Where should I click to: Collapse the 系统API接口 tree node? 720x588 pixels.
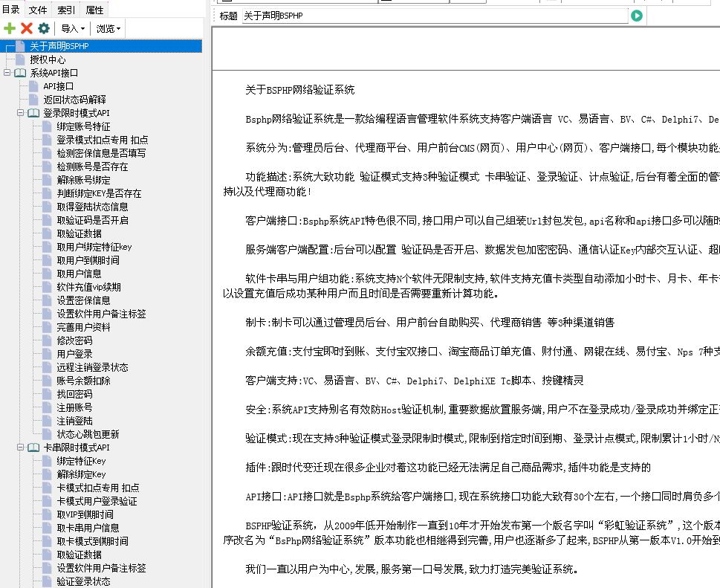[x=7, y=73]
